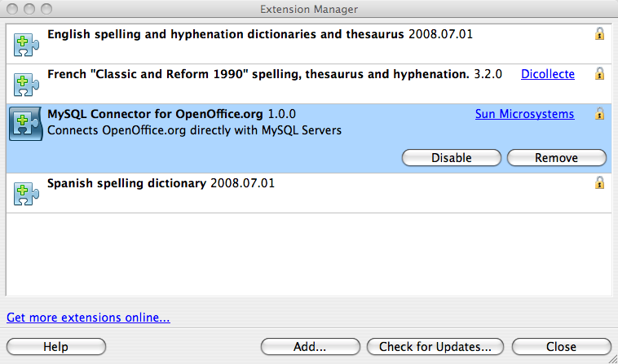
Task: Click the MySQL Connector extension puzzle icon
Action: [24, 124]
